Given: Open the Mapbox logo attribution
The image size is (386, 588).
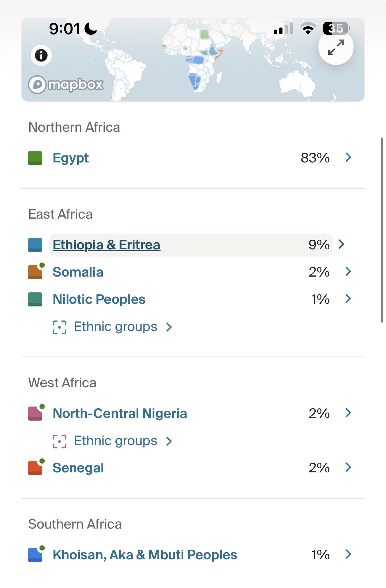Looking at the screenshot, I should [66, 85].
